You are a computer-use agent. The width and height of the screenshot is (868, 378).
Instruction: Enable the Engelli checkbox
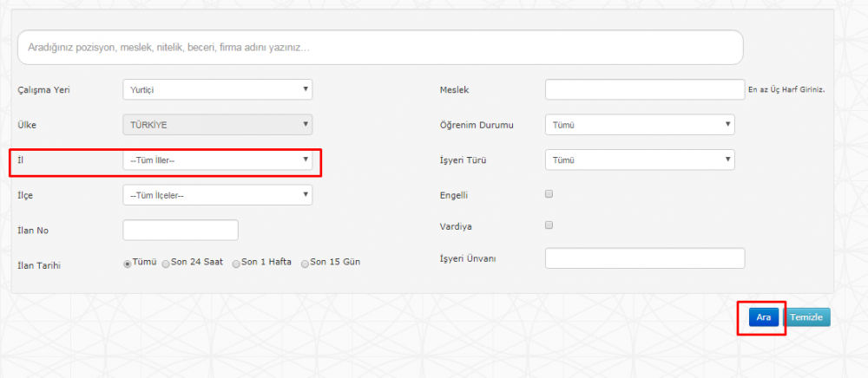tap(549, 194)
